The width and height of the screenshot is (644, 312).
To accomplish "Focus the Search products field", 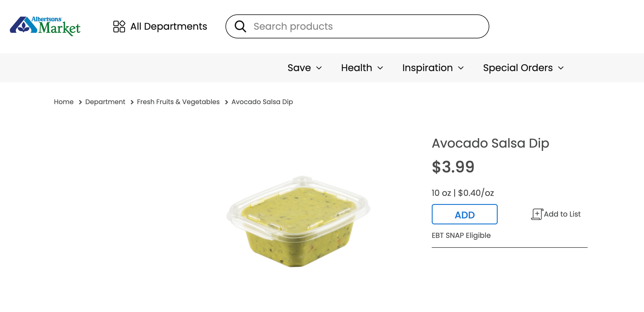I will [360, 26].
